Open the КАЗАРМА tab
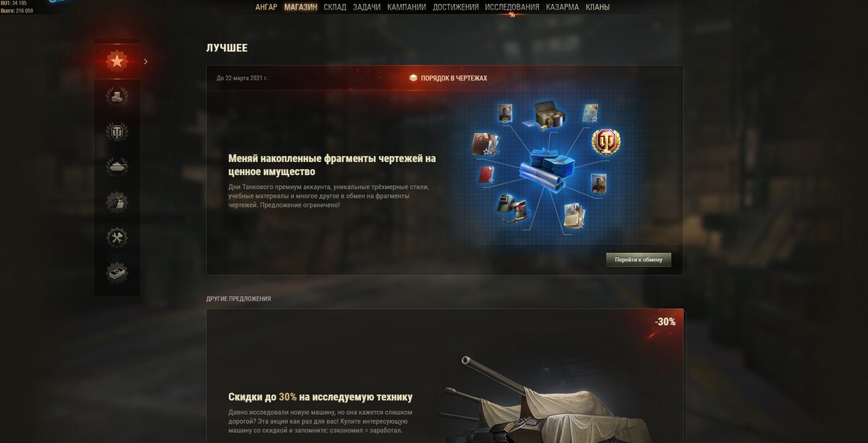Viewport: 868px width, 443px height. (x=563, y=7)
